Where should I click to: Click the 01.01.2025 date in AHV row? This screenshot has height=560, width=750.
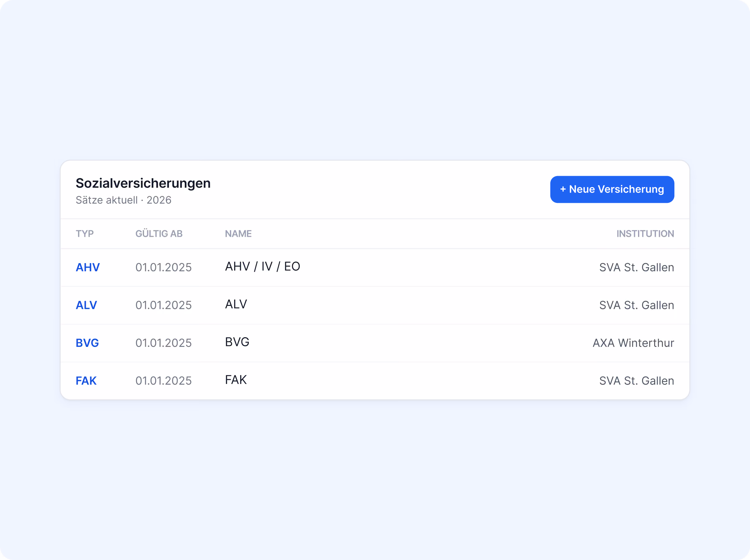(x=164, y=268)
